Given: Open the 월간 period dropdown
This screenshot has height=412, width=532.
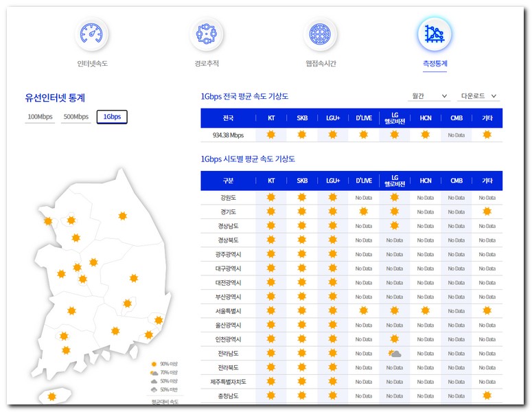Looking at the screenshot, I should pyautogui.click(x=428, y=96).
